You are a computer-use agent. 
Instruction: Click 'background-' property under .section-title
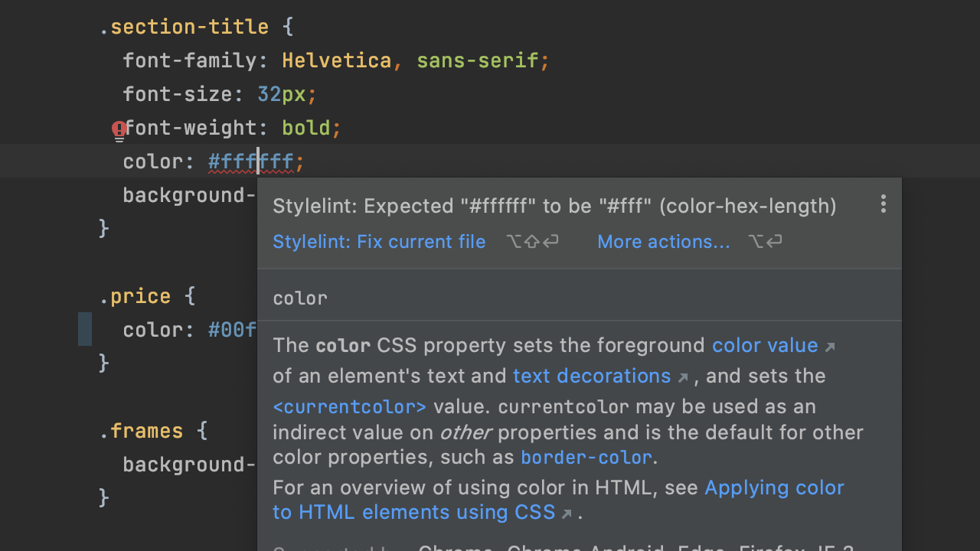(190, 195)
